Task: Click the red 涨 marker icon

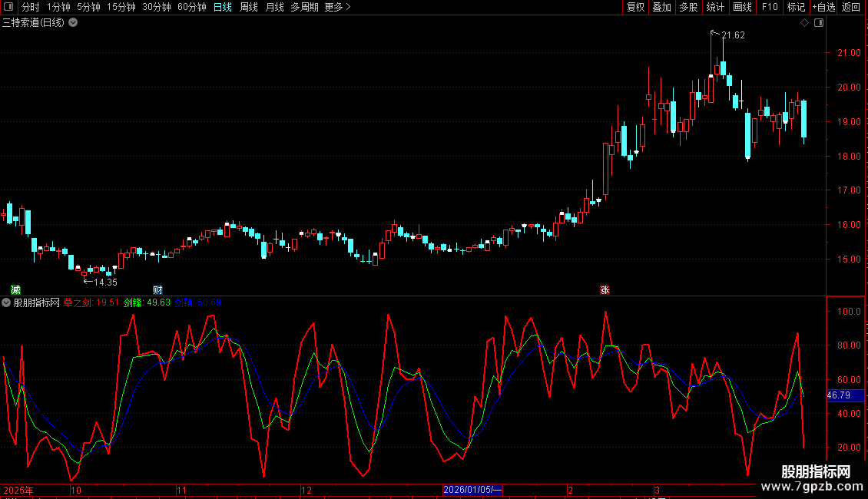Action: [605, 290]
